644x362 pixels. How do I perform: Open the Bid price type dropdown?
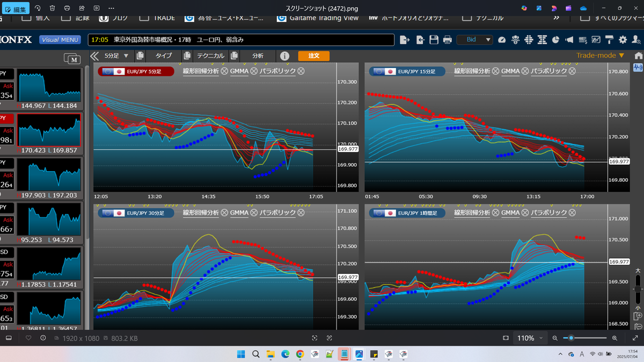point(474,40)
